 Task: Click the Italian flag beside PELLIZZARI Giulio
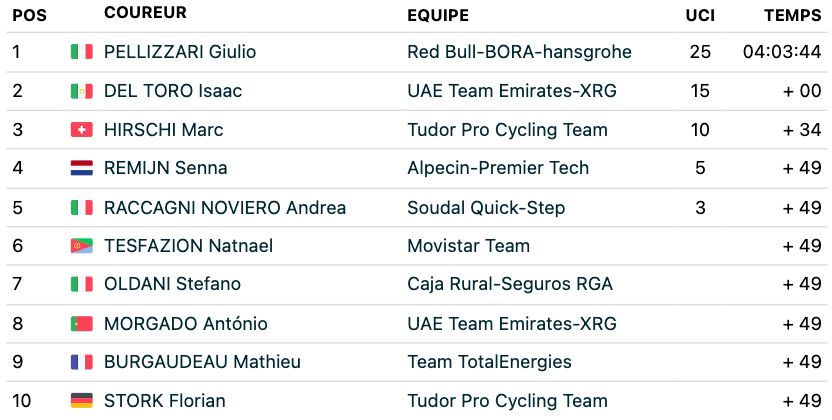pyautogui.click(x=82, y=51)
